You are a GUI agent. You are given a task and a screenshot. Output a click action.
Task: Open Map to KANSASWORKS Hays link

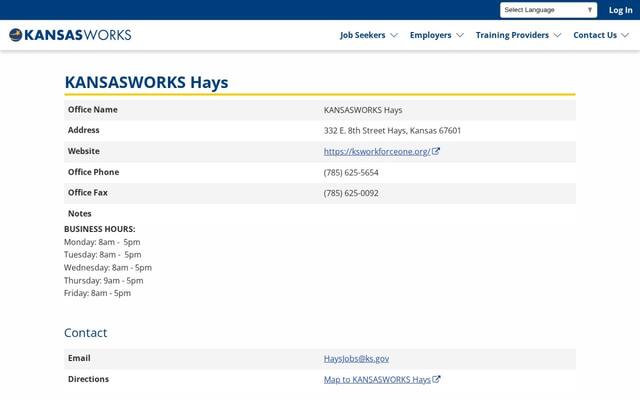377,380
